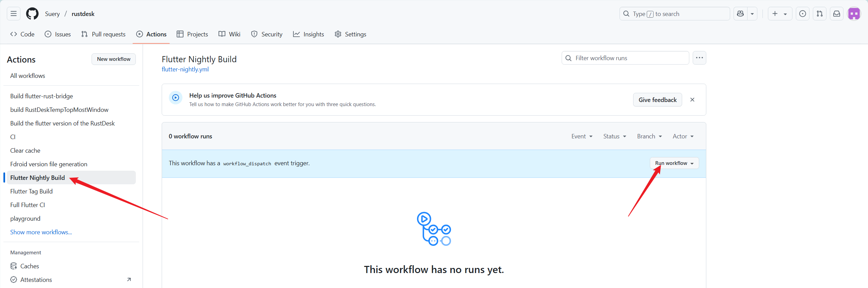Open the Insights tab
Screen dimensions: 868x288
click(x=308, y=34)
